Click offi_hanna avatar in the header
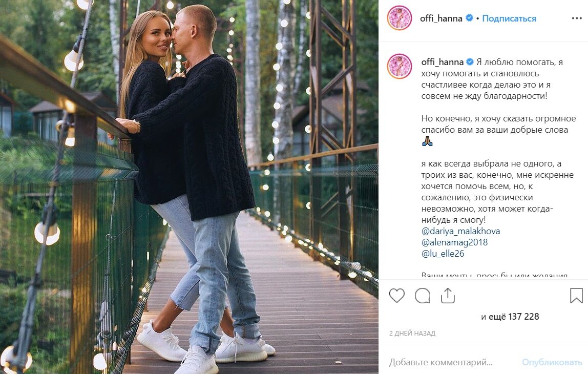This screenshot has height=374, width=588. pyautogui.click(x=400, y=18)
